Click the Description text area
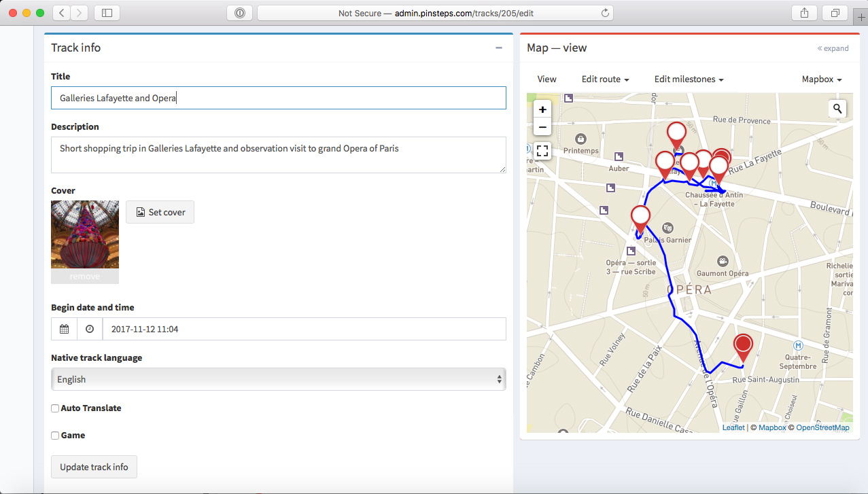This screenshot has height=494, width=868. point(279,155)
